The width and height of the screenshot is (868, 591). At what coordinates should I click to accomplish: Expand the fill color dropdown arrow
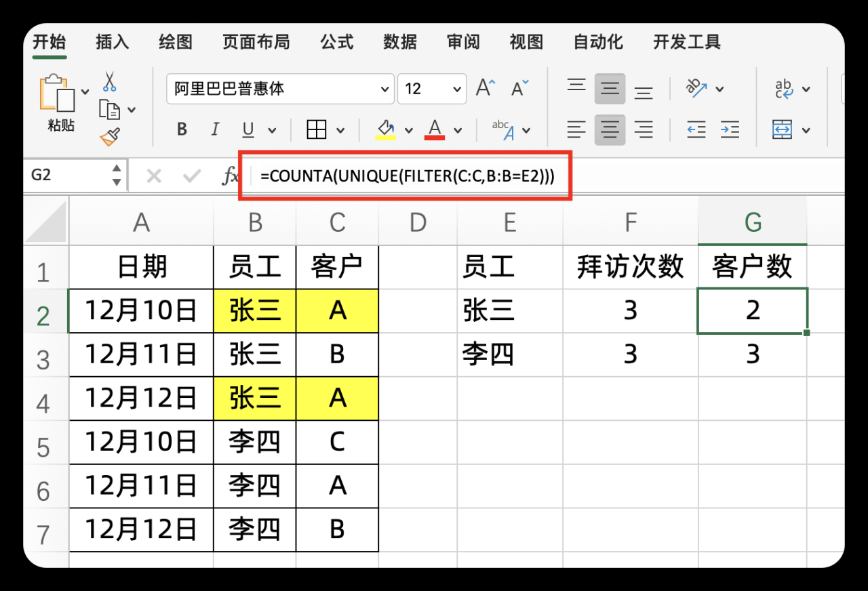pyautogui.click(x=409, y=130)
